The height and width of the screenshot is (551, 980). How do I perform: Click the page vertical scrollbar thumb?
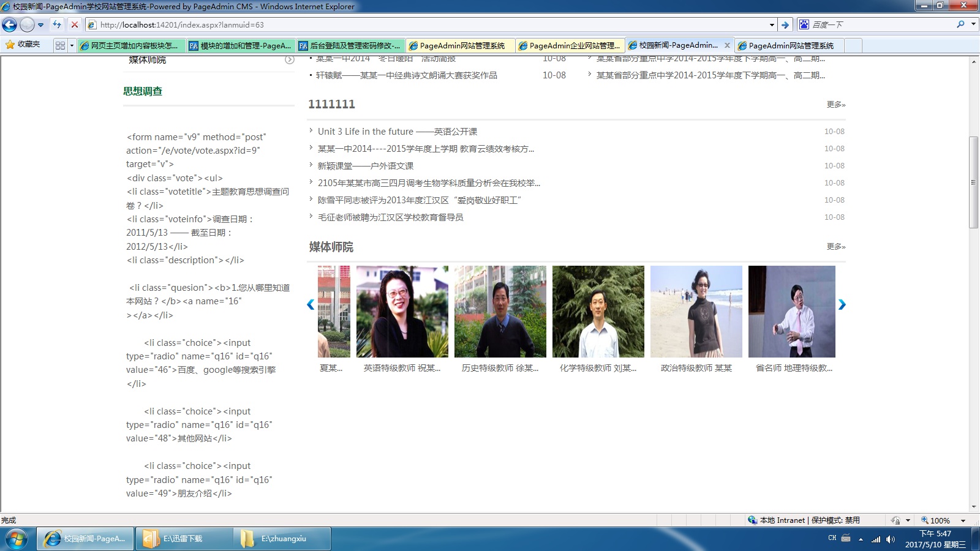point(973,182)
